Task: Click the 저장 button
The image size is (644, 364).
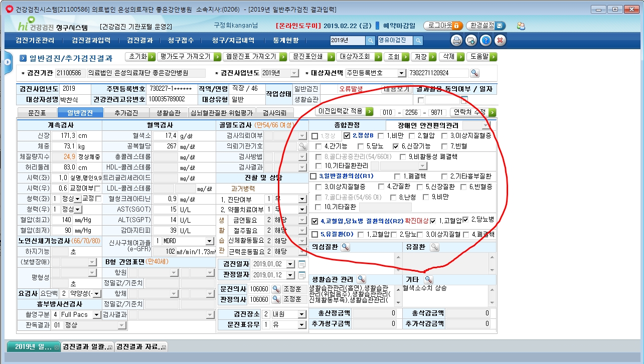Action: (x=424, y=57)
